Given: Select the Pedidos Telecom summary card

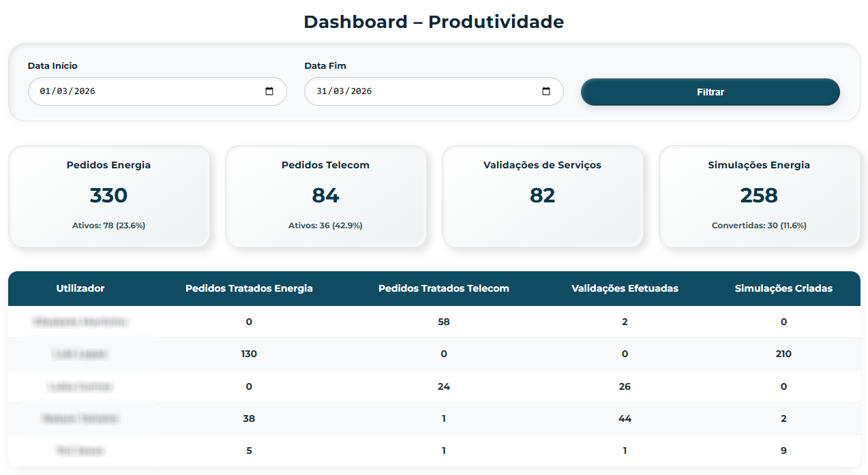Looking at the screenshot, I should point(326,196).
